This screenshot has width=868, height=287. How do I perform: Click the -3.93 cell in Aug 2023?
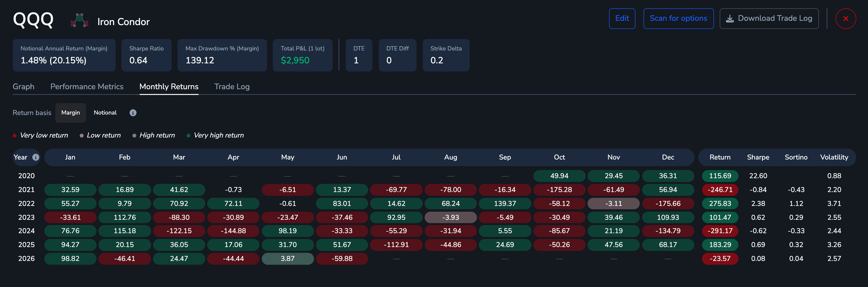[x=451, y=217]
